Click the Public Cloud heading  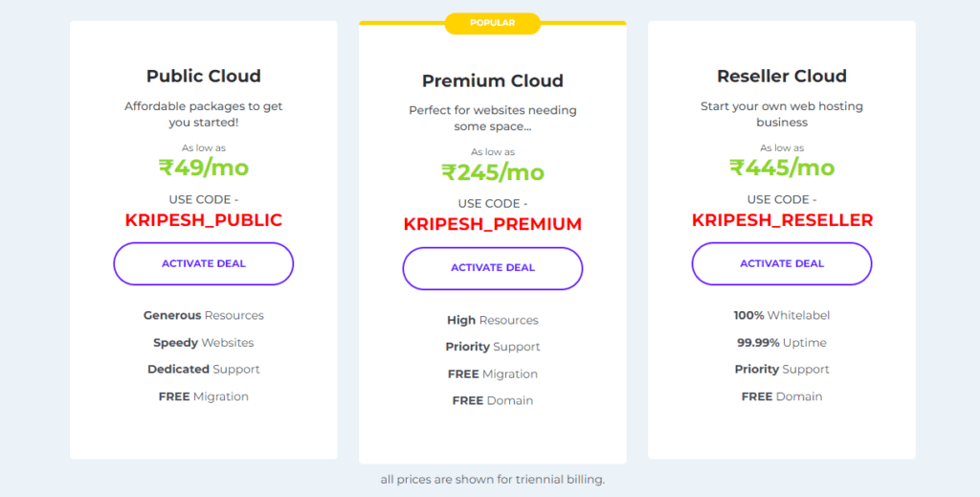click(x=204, y=77)
